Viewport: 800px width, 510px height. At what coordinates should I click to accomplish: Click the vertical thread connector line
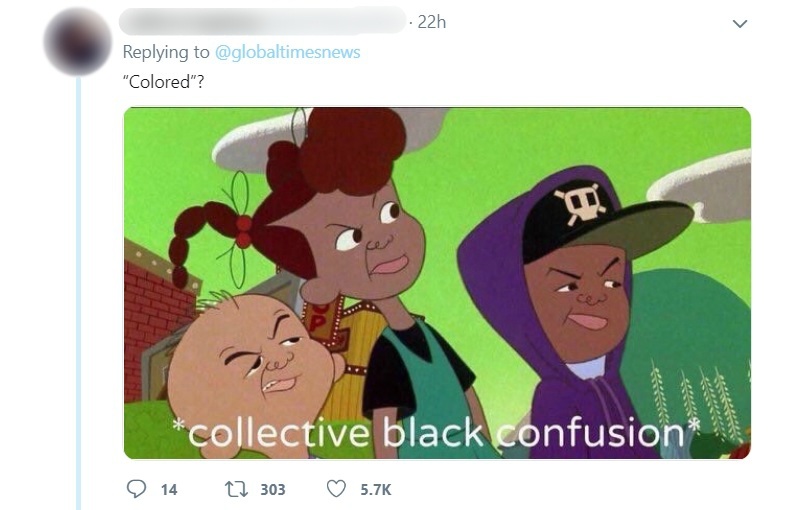click(78, 293)
